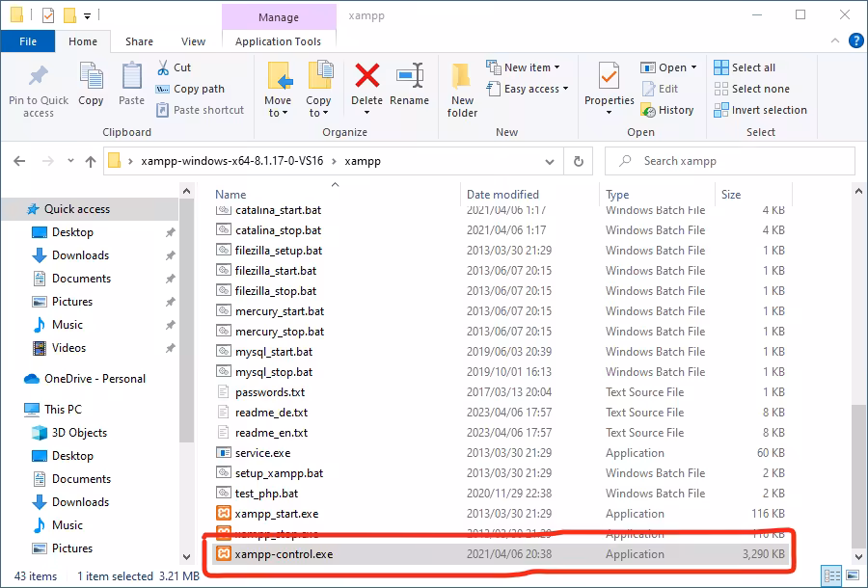Viewport: 868px width, 588px height.
Task: Open file History from ribbon
Action: coord(667,110)
